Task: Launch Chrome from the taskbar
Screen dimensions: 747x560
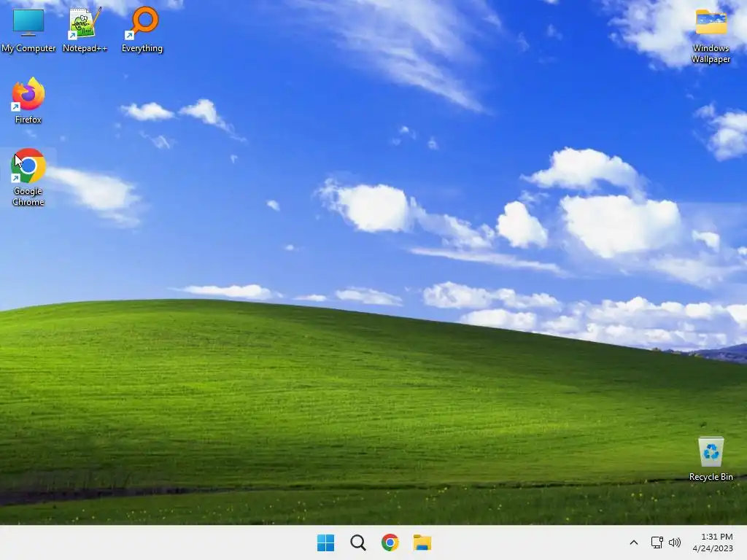Action: coord(390,542)
